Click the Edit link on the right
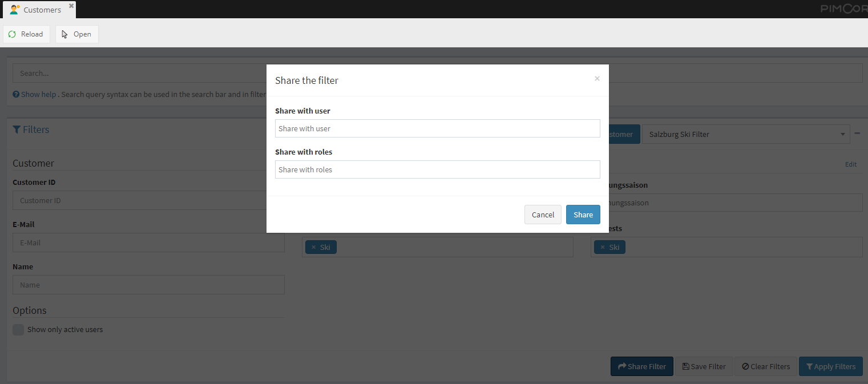This screenshot has width=868, height=384. tap(851, 164)
